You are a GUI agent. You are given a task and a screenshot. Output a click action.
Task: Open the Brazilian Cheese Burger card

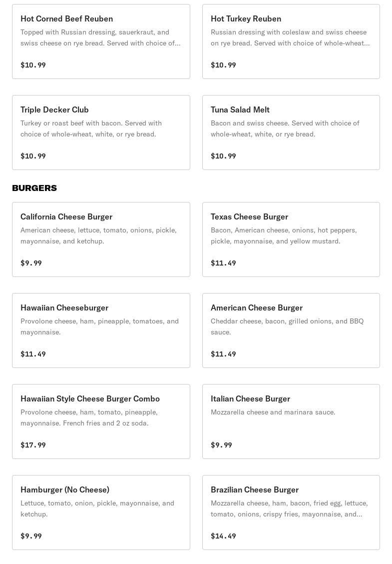pos(291,512)
